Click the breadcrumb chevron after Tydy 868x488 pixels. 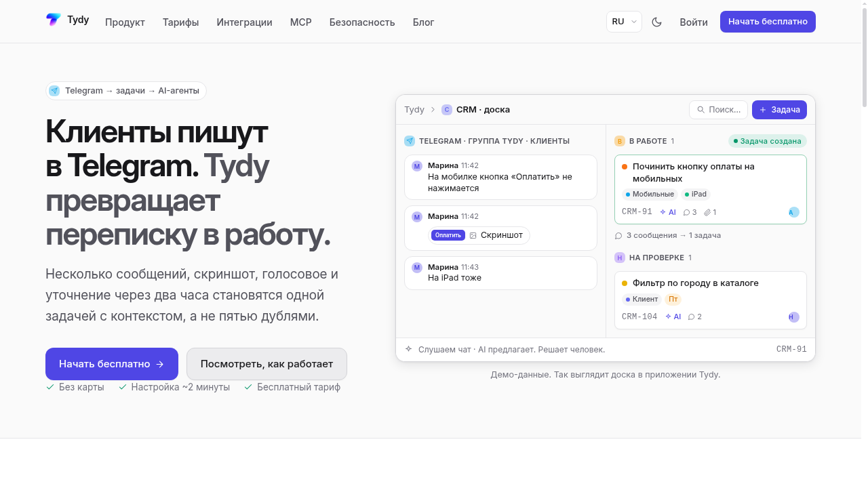[x=433, y=110]
